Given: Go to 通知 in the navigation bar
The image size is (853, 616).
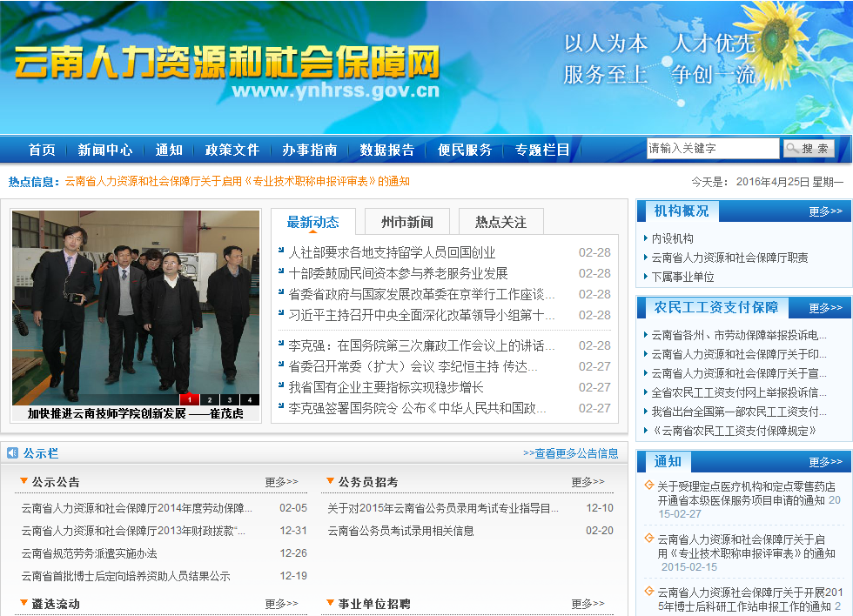Looking at the screenshot, I should tap(169, 150).
